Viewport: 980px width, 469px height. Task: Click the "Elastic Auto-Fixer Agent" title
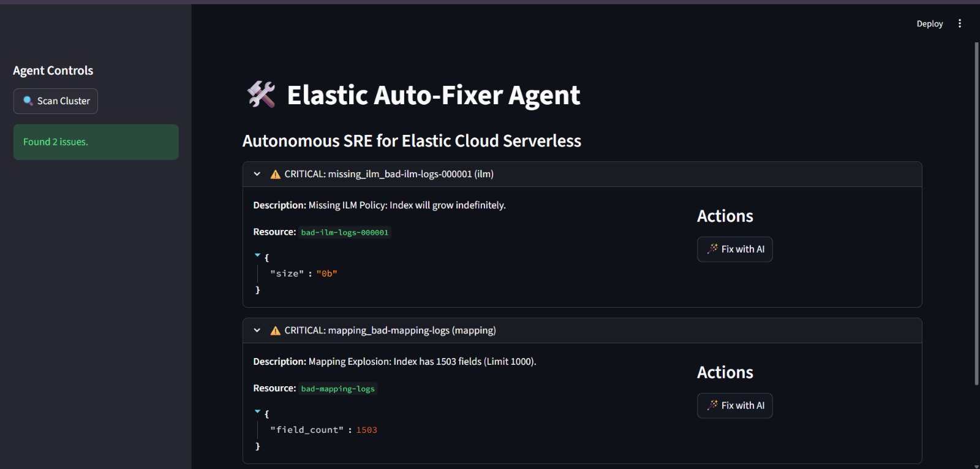click(434, 95)
